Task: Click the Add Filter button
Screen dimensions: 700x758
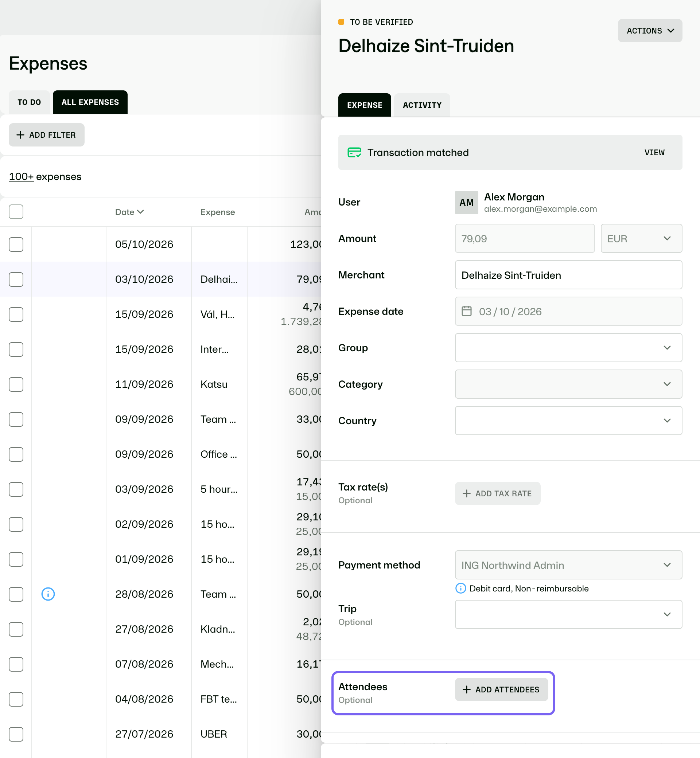Action: click(x=47, y=135)
